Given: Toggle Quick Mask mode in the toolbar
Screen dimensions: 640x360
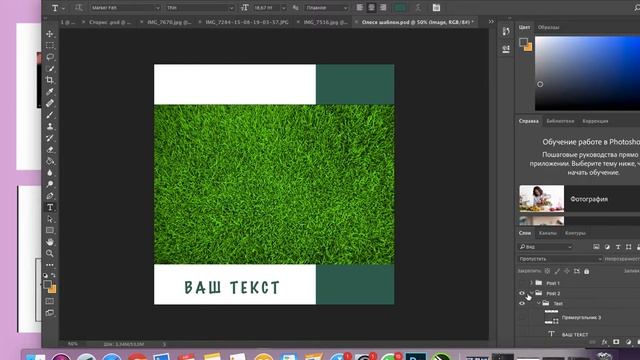Looking at the screenshot, I should click(x=50, y=301).
